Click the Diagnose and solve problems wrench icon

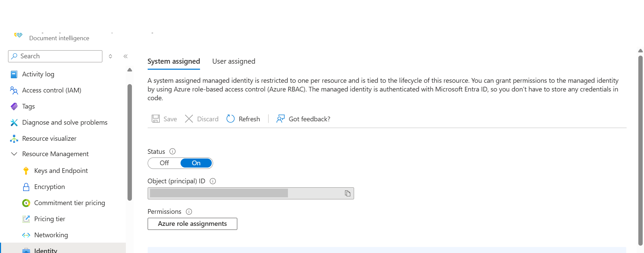[14, 123]
